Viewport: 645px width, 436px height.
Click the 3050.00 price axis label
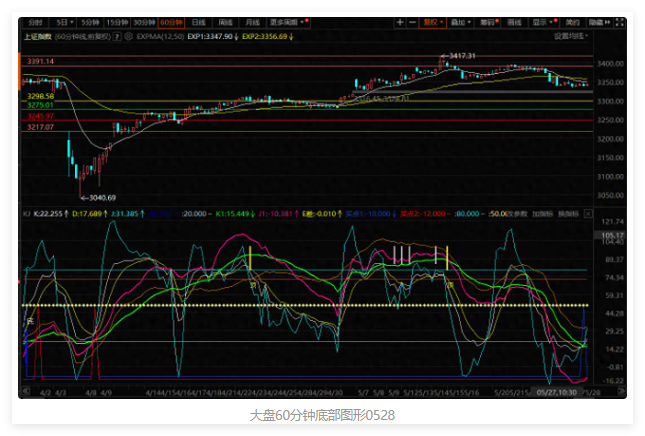point(610,195)
